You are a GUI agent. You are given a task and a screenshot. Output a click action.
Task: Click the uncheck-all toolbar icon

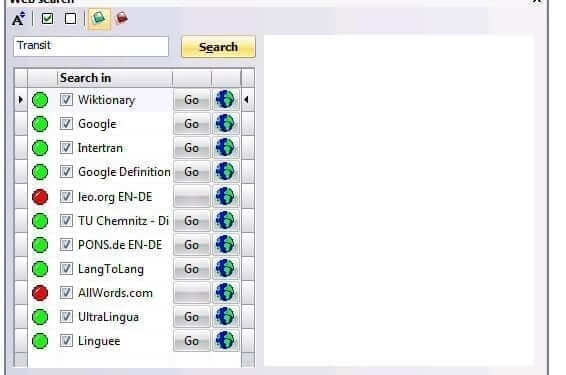[70, 18]
